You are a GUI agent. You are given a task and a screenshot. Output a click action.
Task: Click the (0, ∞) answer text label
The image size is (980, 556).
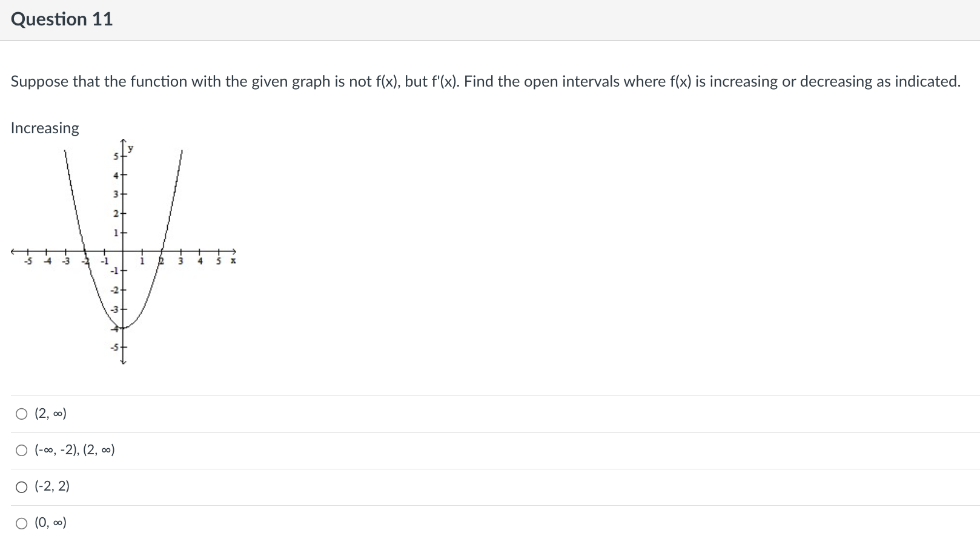(x=50, y=522)
